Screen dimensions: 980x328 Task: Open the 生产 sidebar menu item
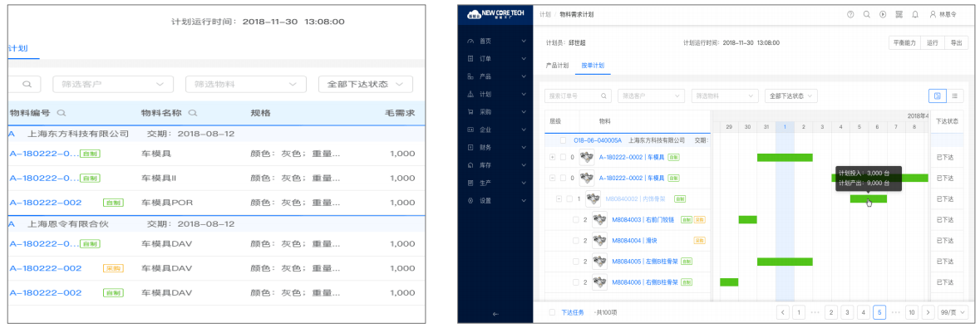(x=496, y=183)
